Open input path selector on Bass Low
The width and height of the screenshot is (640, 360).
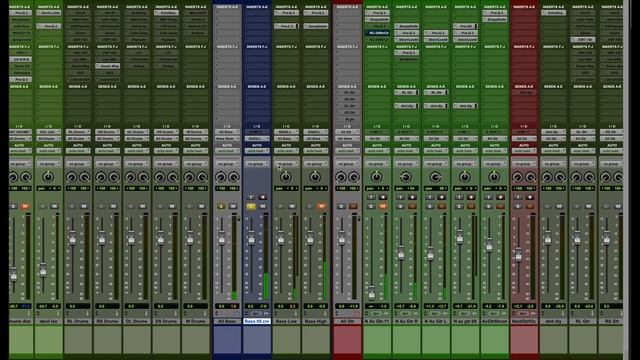tap(286, 132)
